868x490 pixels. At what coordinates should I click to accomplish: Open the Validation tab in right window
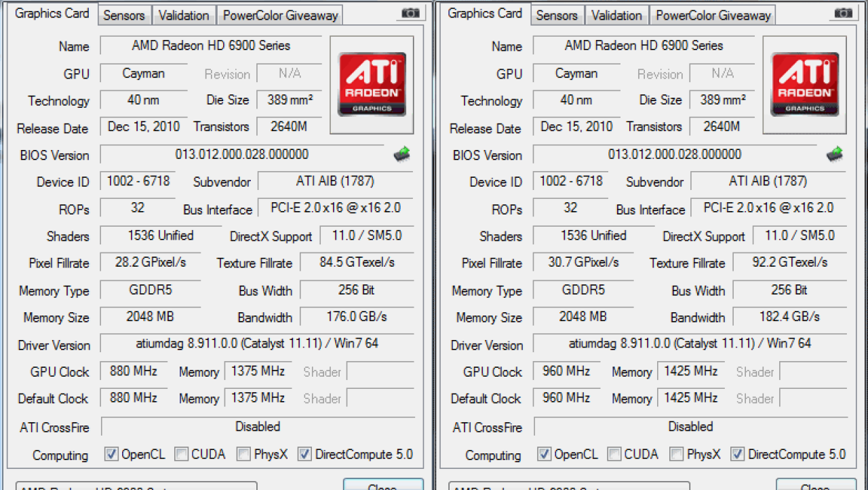tap(616, 15)
